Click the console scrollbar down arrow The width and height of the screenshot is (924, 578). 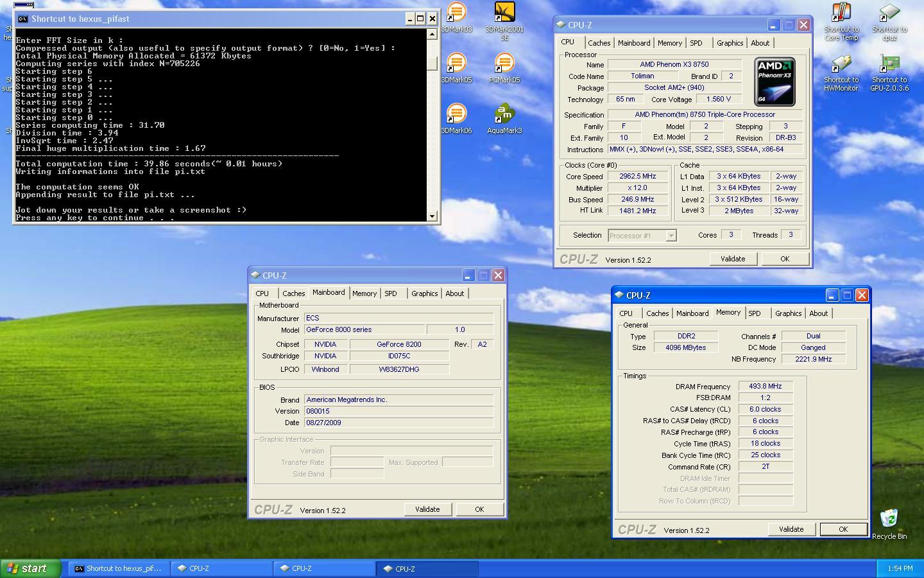[432, 216]
